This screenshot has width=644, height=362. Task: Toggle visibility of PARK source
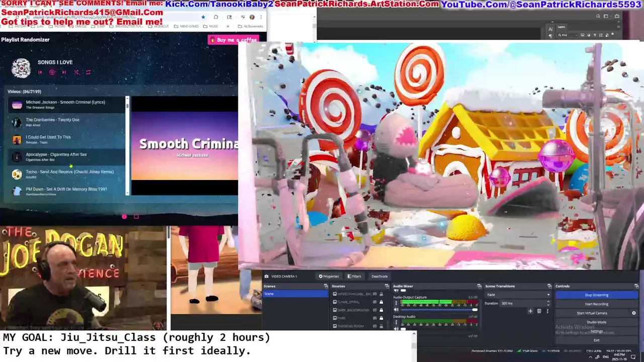(375, 318)
